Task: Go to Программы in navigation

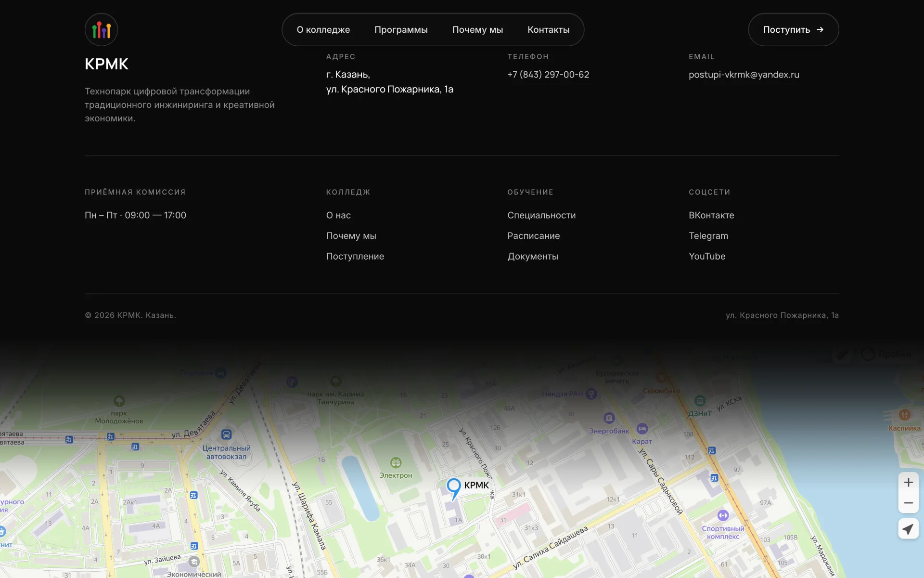Action: (x=401, y=29)
